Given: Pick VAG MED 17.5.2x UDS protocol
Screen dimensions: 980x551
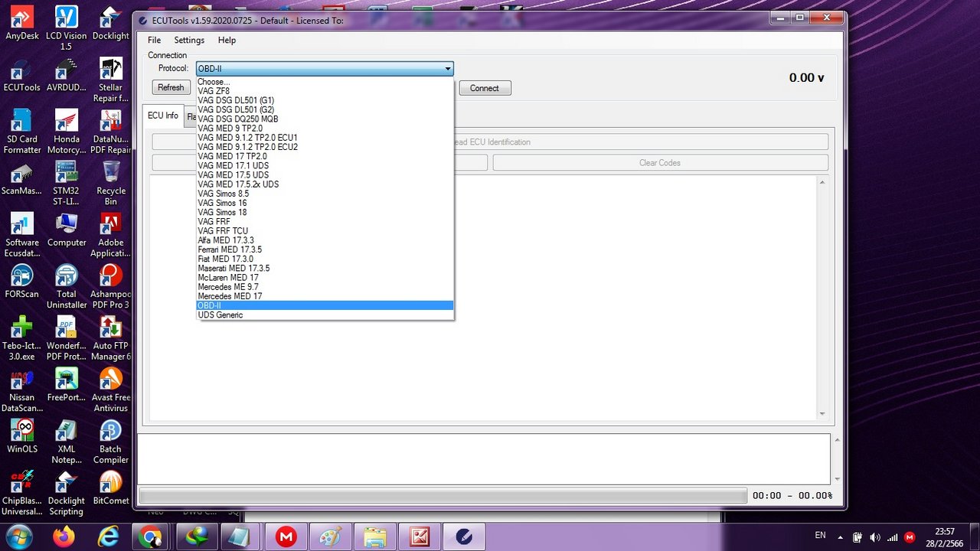Looking at the screenshot, I should (x=325, y=184).
